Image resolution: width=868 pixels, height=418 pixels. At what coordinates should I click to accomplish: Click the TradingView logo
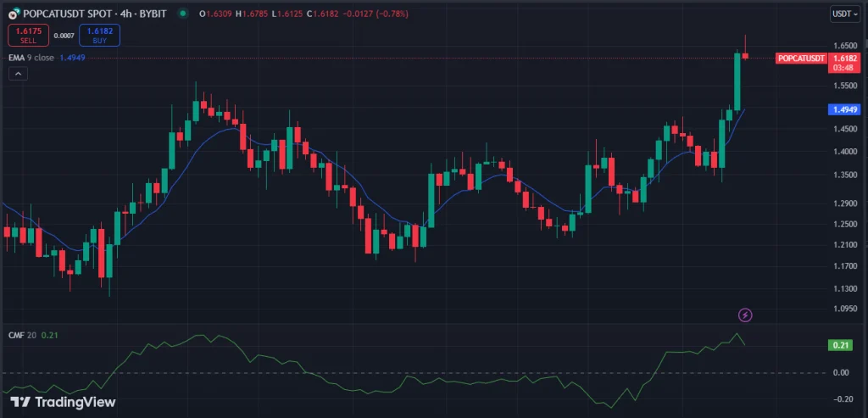[63, 402]
